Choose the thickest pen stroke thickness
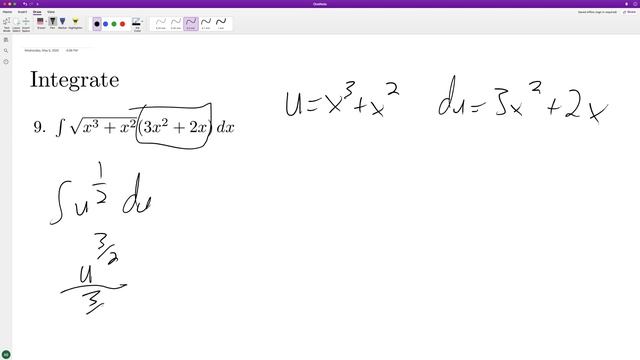The image size is (640, 360). pos(221,24)
